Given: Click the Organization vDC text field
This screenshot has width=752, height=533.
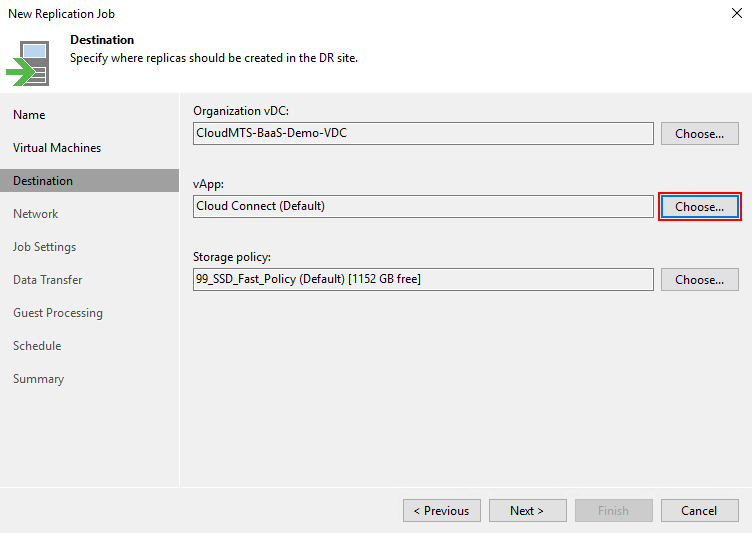Looking at the screenshot, I should 423,134.
